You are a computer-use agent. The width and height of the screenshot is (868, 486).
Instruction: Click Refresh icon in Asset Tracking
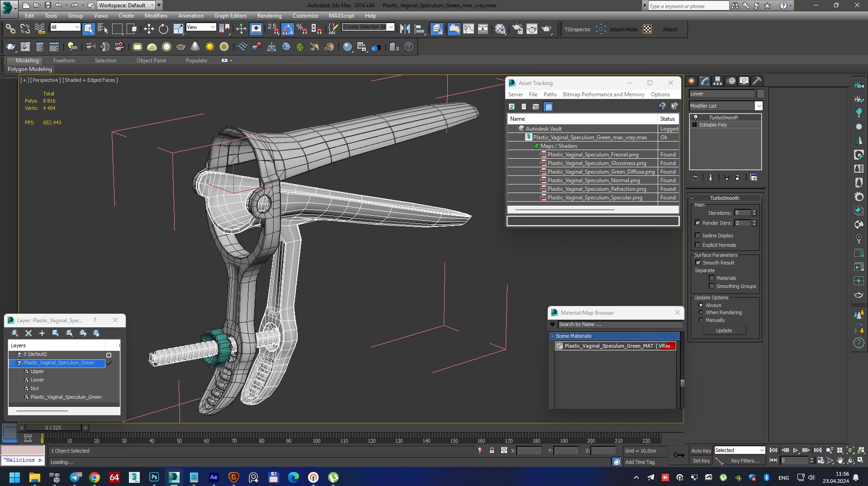[x=512, y=107]
